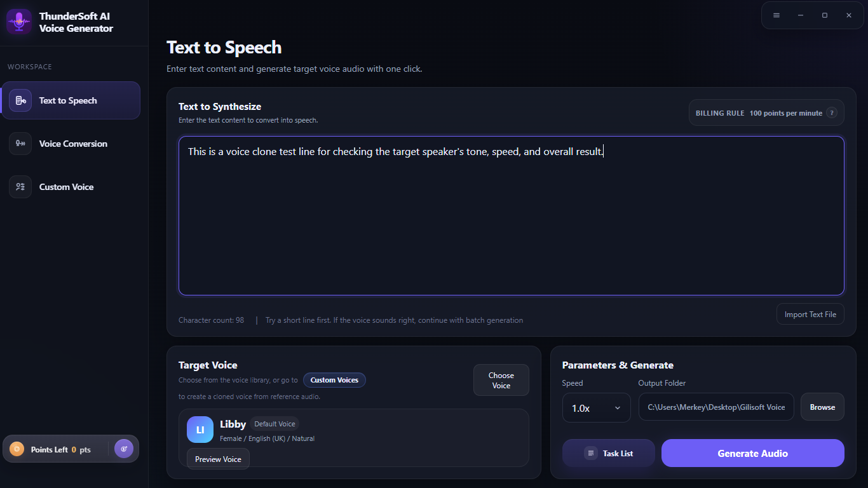Viewport: 868px width, 488px height.
Task: Click the billing rule question mark icon
Action: coord(832,113)
